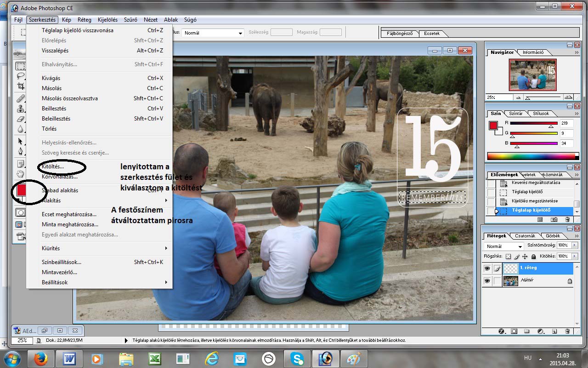This screenshot has height=368, width=588.
Task: Hide the '1. réteg' layer visibility
Action: tap(487, 268)
